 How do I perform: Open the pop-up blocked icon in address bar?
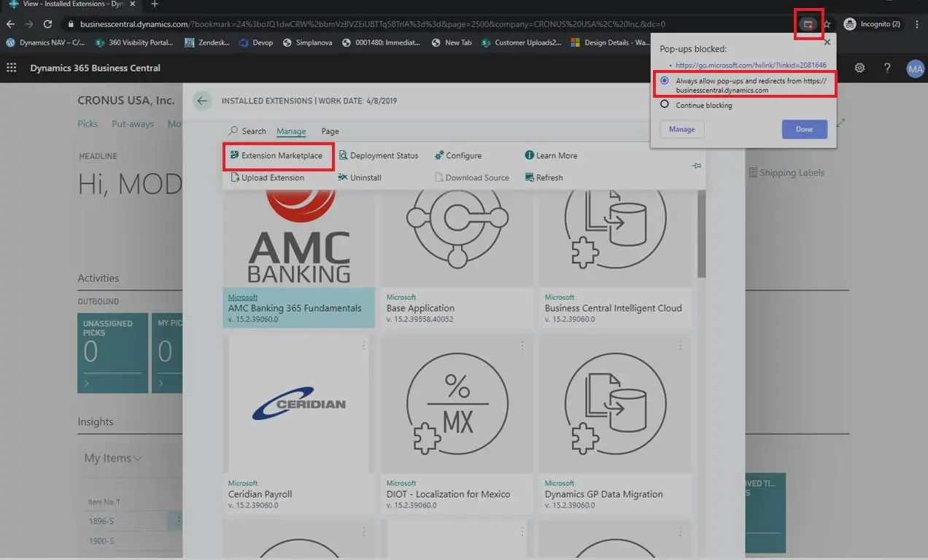(808, 24)
